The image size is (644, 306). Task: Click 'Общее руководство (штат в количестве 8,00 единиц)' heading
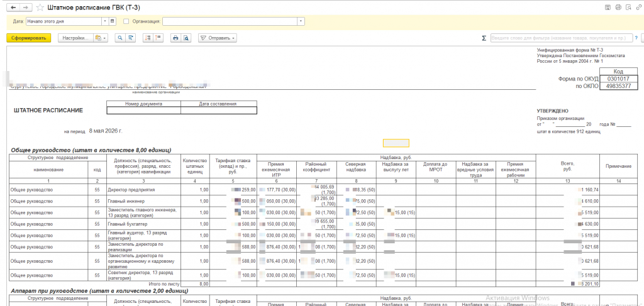tap(91, 150)
